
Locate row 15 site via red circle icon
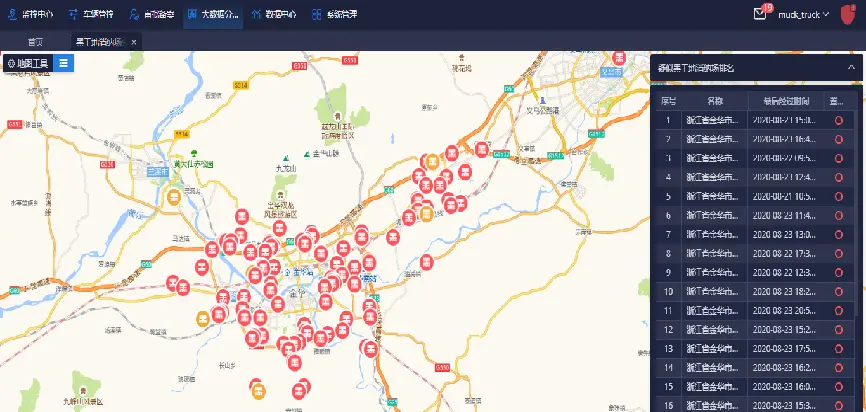click(x=838, y=387)
